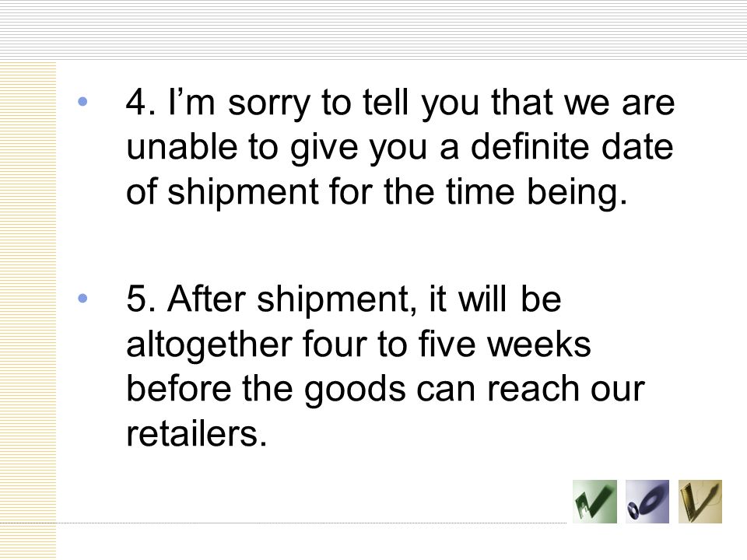
Task: Select the bullet before sentence 5
Action: pyautogui.click(x=82, y=298)
